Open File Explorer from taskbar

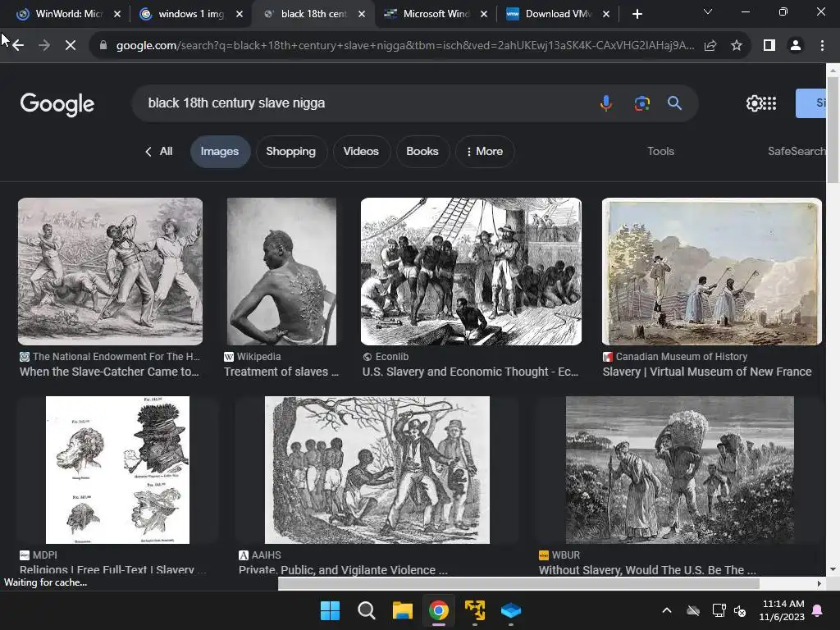pos(402,610)
